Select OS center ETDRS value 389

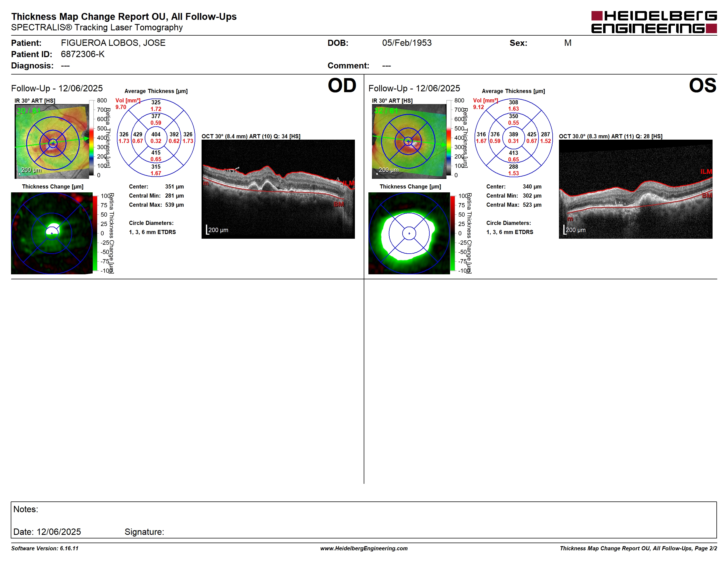click(513, 134)
